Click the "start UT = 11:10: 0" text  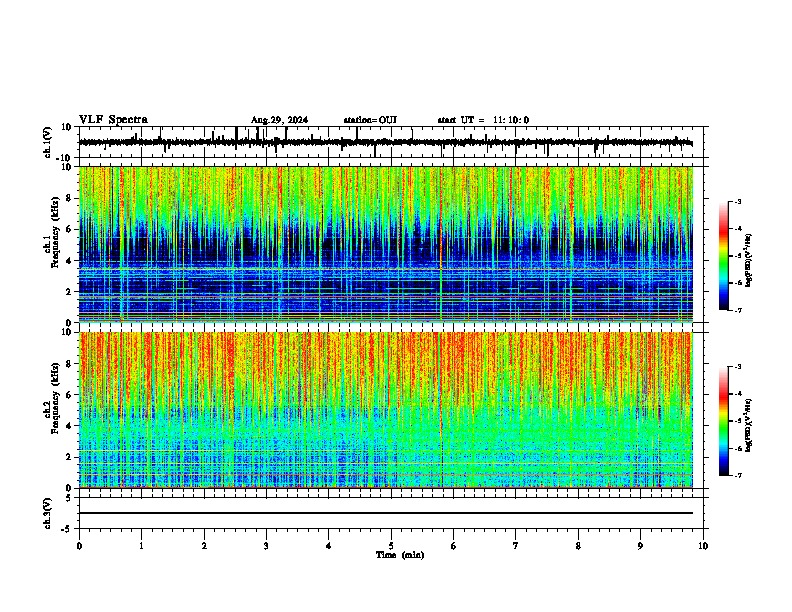tap(483, 120)
